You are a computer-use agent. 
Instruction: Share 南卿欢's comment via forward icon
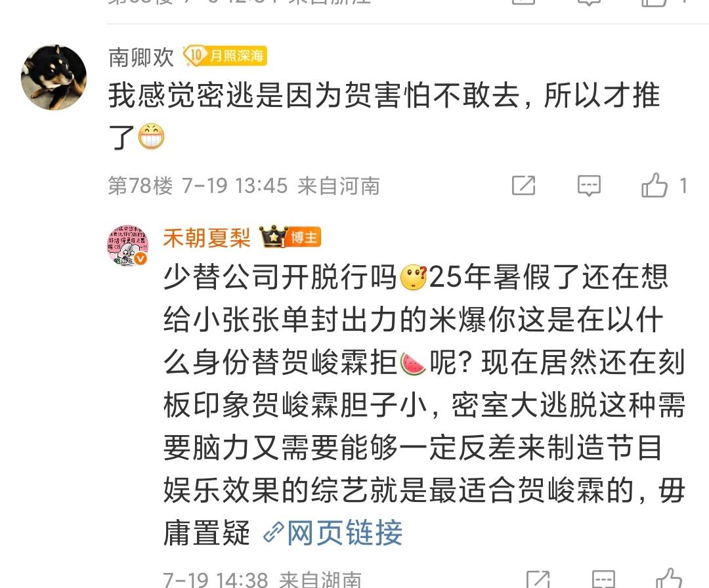[524, 185]
